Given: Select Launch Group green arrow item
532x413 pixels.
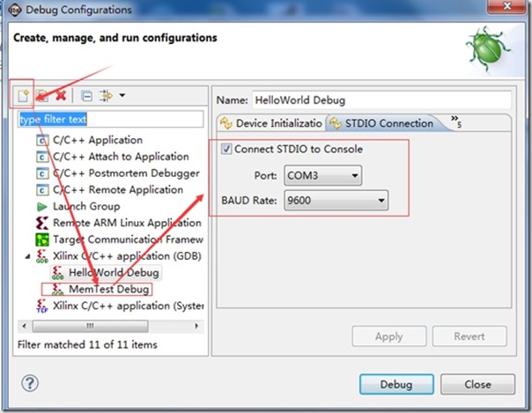Looking at the screenshot, I should pos(78,206).
